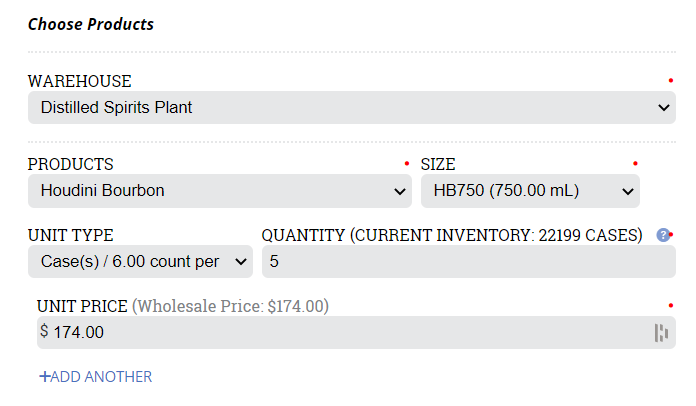The height and width of the screenshot is (406, 696).
Task: Expand the Warehouse dropdown chevron arrow
Action: tap(664, 107)
